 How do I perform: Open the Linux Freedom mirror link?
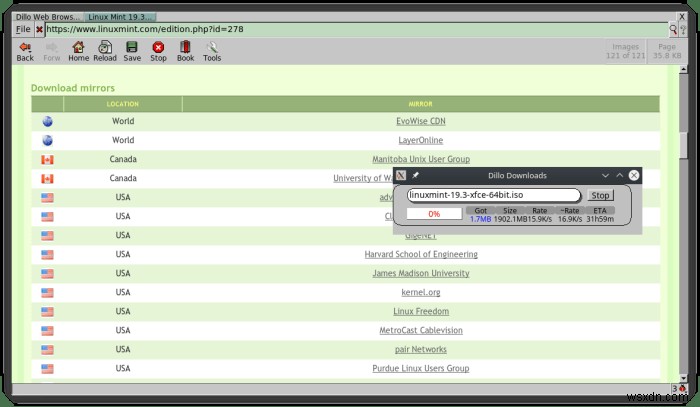pyautogui.click(x=421, y=311)
